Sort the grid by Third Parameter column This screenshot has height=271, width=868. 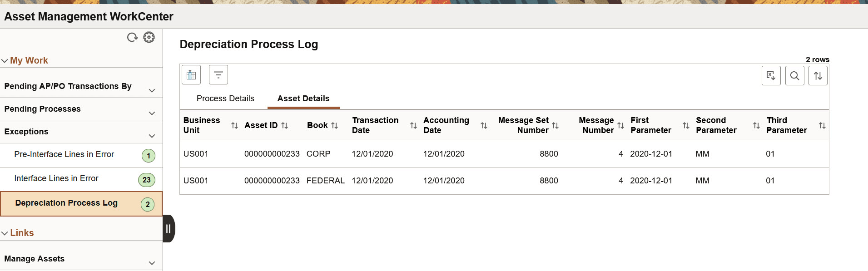823,125
